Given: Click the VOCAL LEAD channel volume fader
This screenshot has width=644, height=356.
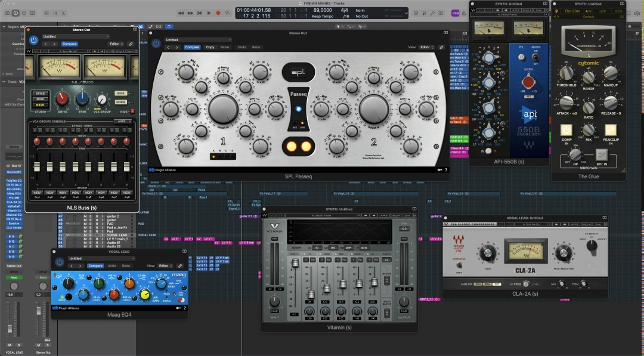Looking at the screenshot, I should tap(10, 329).
